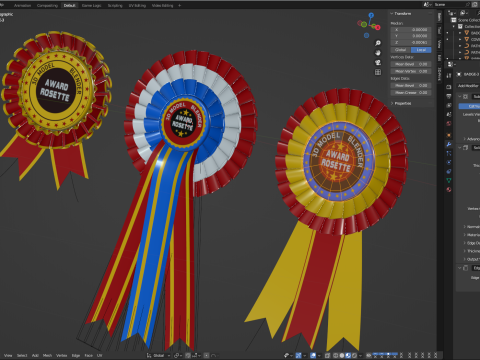This screenshot has width=480, height=360.
Task: Open the Default workspace tab
Action: click(x=69, y=5)
